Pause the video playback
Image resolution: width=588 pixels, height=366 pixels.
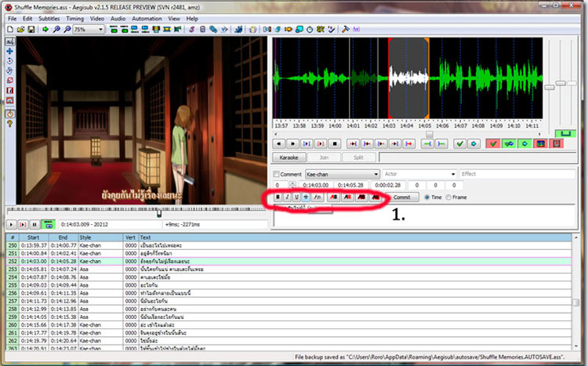coord(34,224)
